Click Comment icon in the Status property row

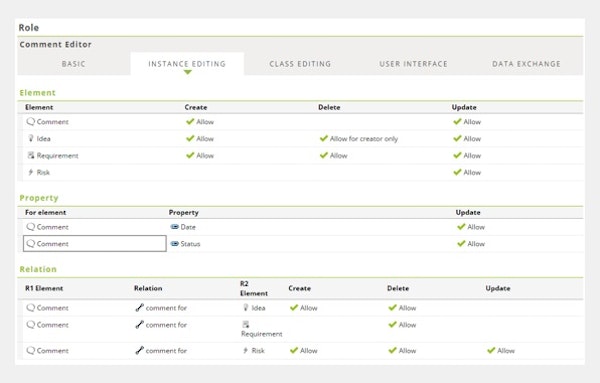[x=31, y=244]
